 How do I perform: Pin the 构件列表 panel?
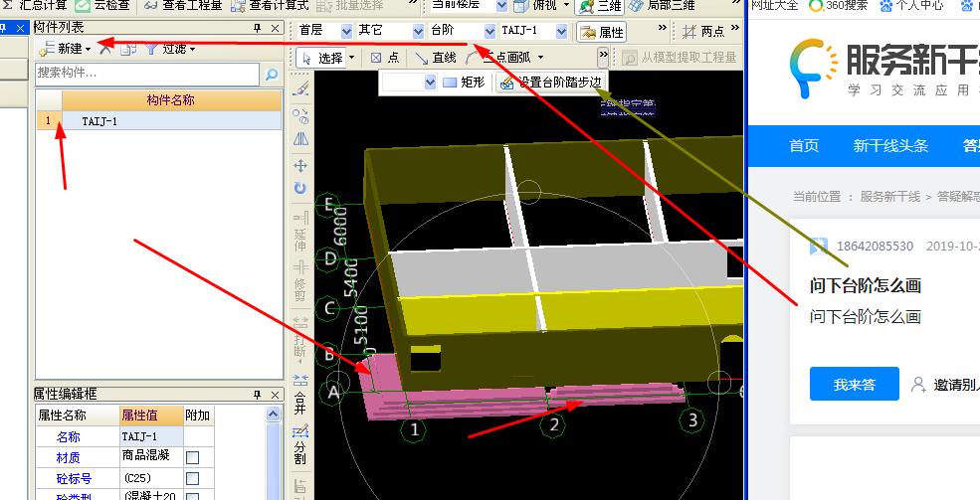257,28
